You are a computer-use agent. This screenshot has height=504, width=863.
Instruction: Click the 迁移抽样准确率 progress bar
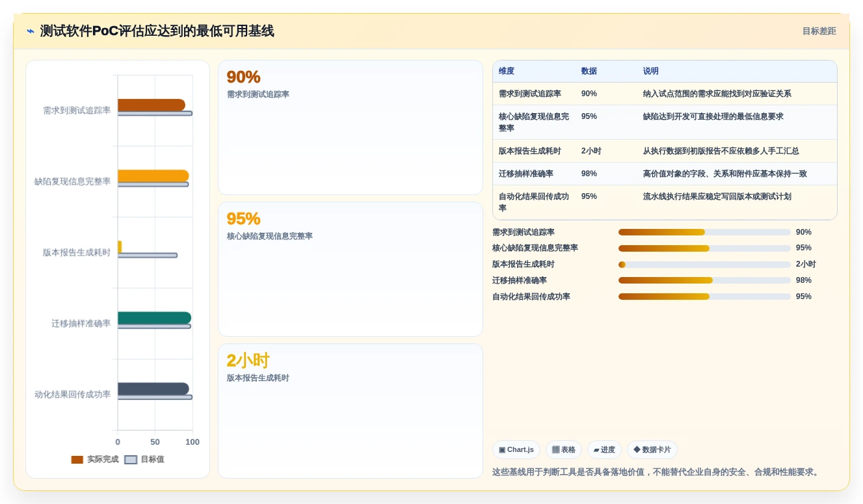(704, 280)
